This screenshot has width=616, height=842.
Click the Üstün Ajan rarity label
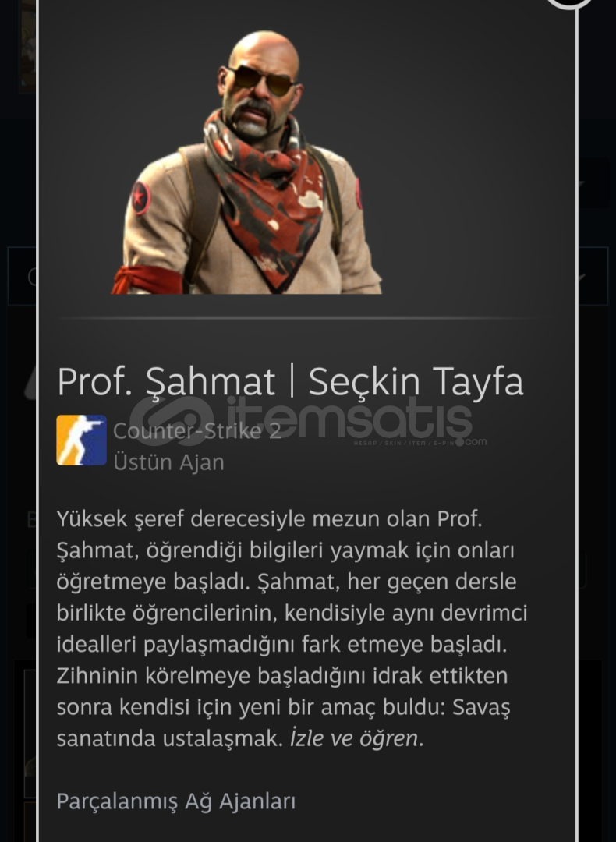coord(168,462)
